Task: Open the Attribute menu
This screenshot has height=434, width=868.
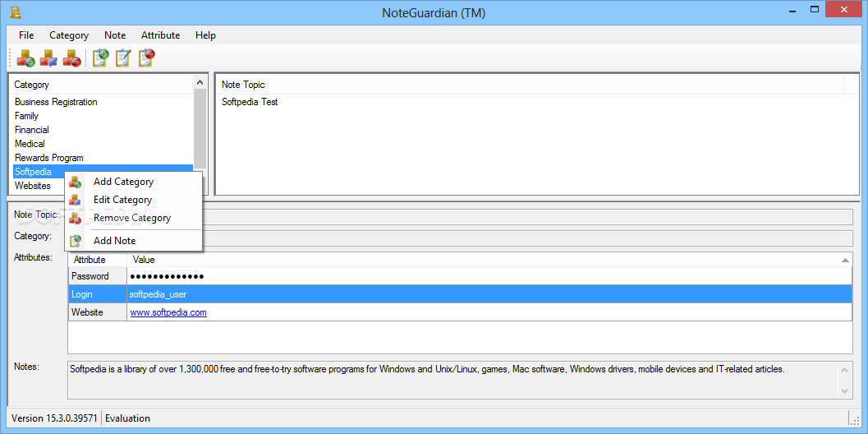Action: pyautogui.click(x=160, y=35)
